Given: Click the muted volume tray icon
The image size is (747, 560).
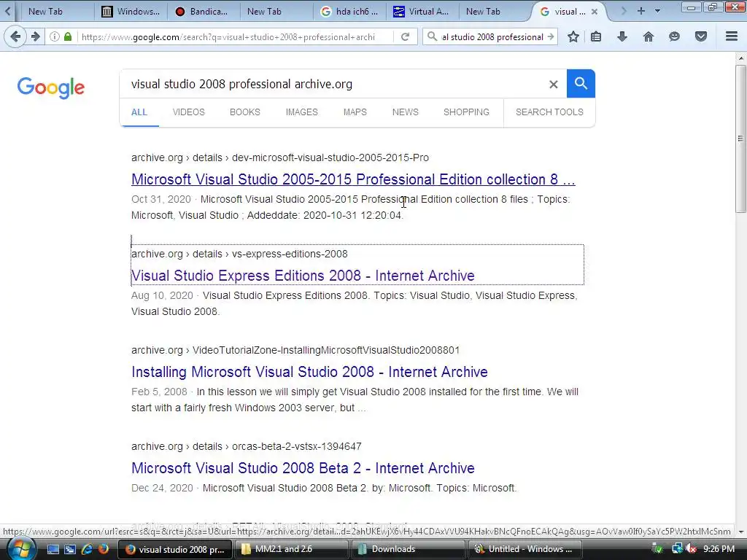Looking at the screenshot, I should [x=692, y=549].
